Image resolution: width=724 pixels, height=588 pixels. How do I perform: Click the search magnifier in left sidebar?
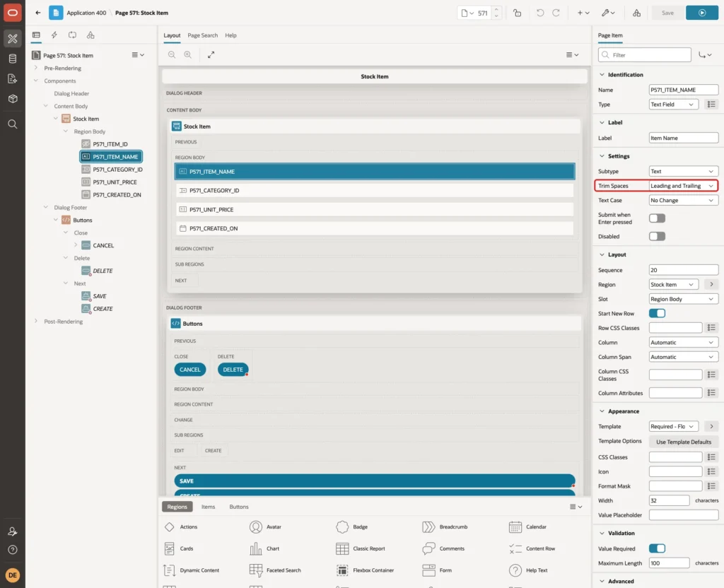point(13,124)
